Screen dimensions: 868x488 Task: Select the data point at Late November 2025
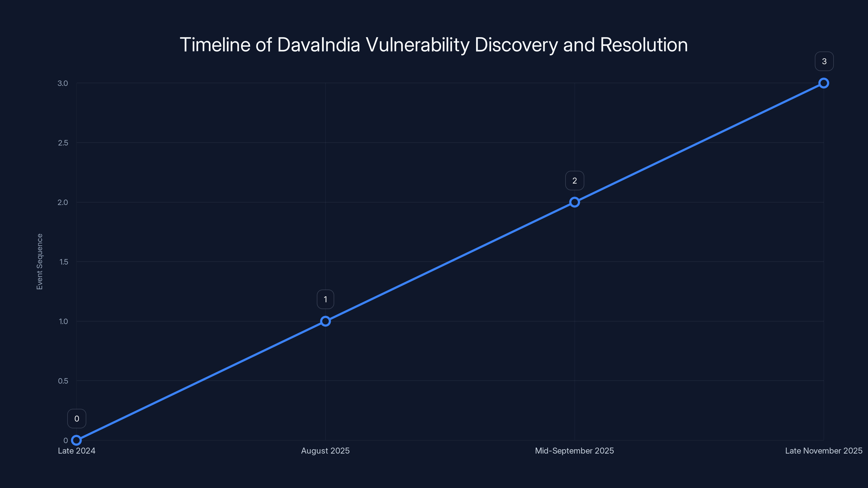(x=823, y=83)
